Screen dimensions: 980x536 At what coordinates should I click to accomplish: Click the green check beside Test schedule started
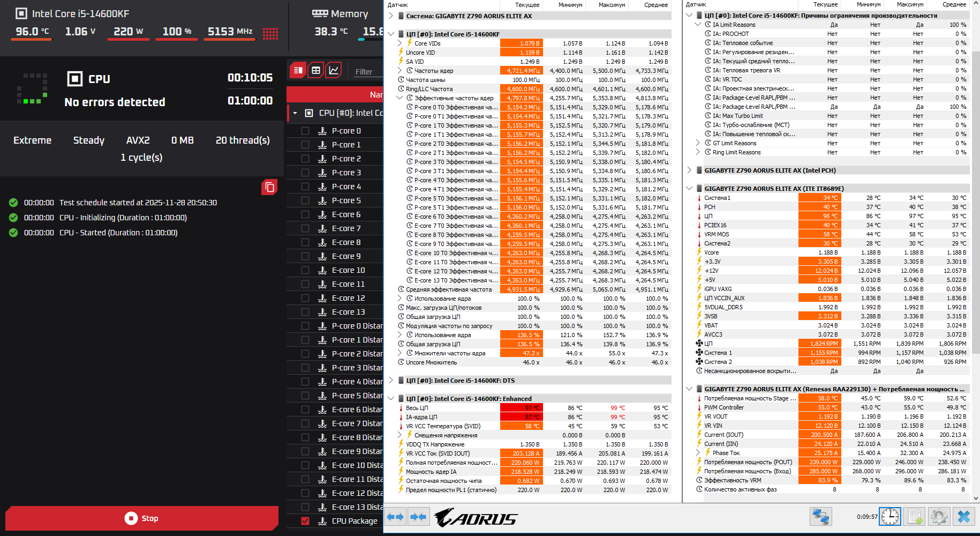point(13,203)
